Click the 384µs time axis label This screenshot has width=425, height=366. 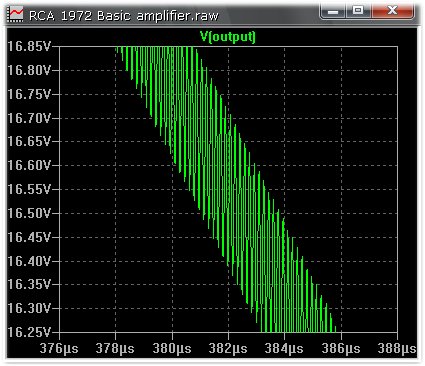pyautogui.click(x=284, y=349)
